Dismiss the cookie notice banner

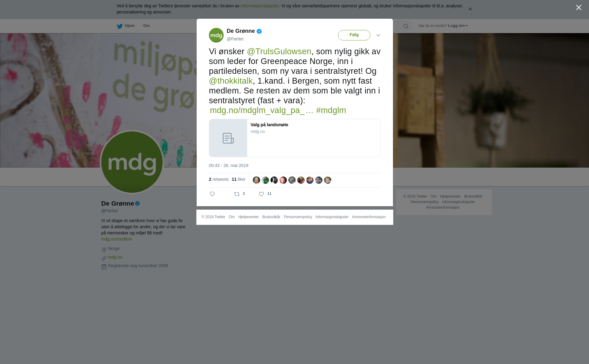pyautogui.click(x=470, y=9)
